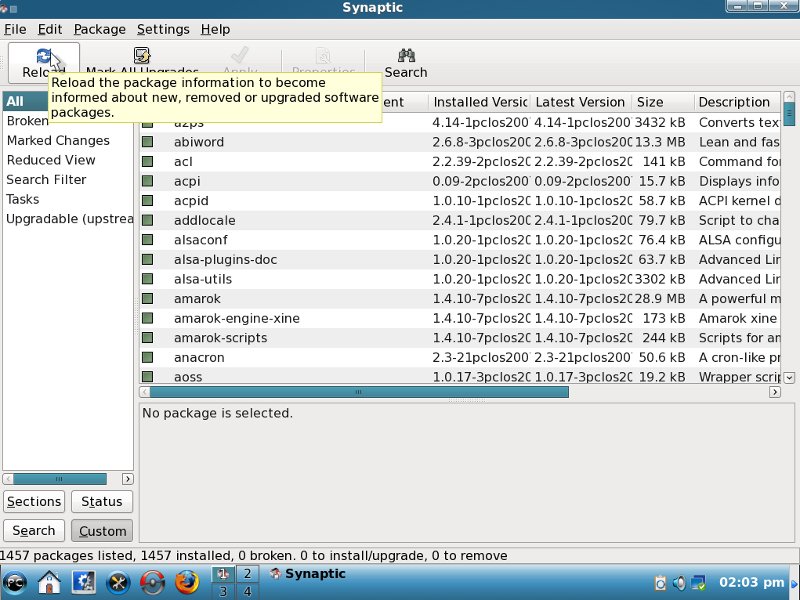This screenshot has width=800, height=600.
Task: Toggle status box for acpid package
Action: [x=148, y=201]
